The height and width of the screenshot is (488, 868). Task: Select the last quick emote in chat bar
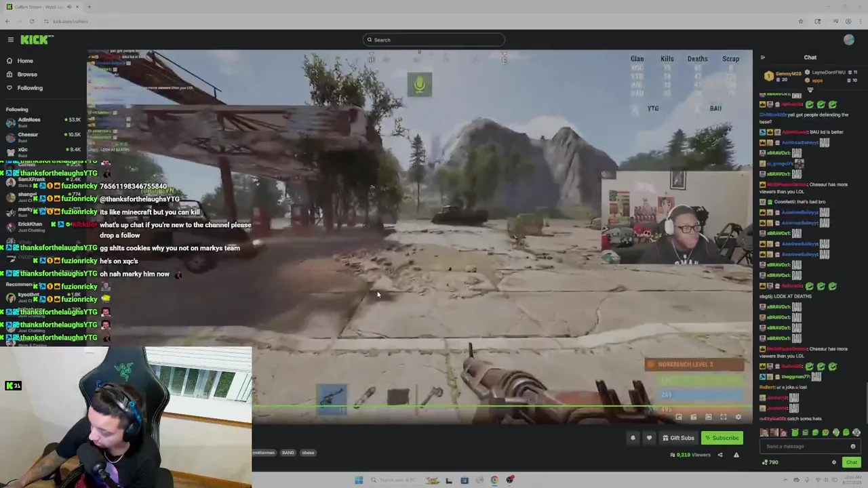[x=856, y=432]
